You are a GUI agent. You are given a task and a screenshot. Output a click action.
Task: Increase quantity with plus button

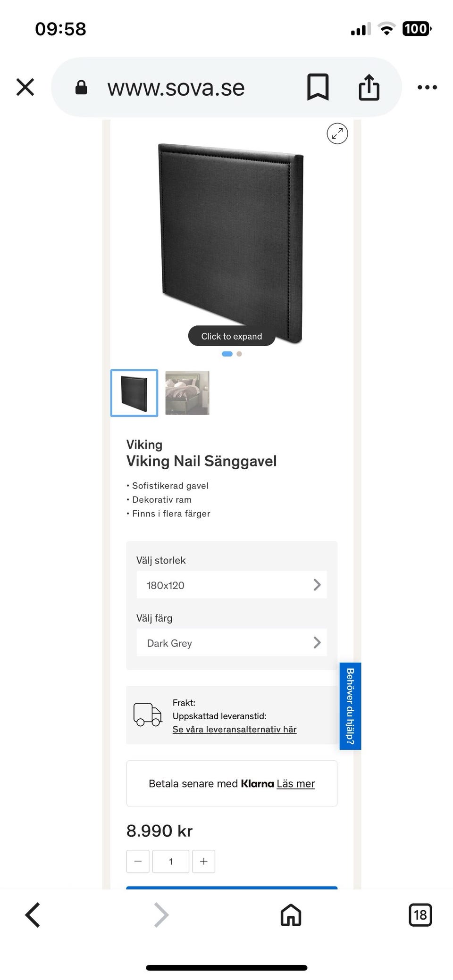(x=203, y=861)
